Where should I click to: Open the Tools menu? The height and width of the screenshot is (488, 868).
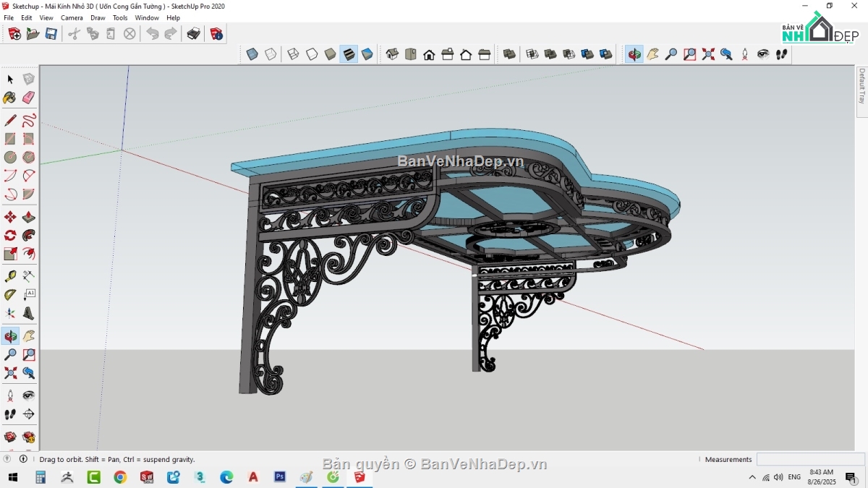[120, 17]
